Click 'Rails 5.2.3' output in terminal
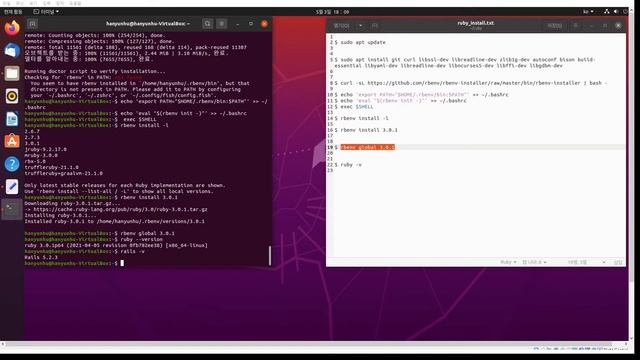 point(41,257)
